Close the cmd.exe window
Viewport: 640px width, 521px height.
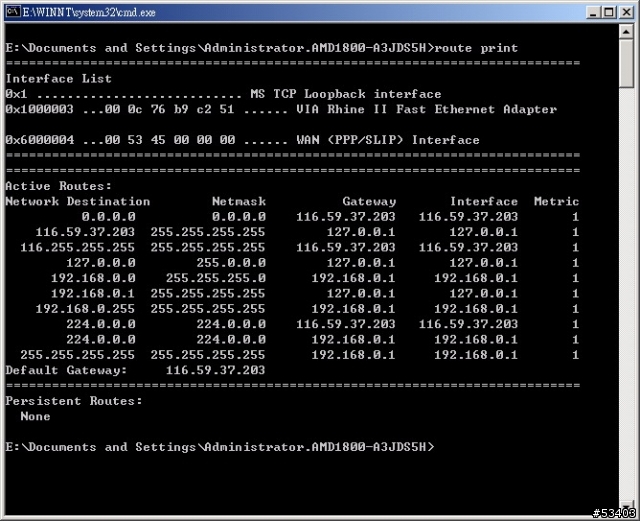pos(626,12)
